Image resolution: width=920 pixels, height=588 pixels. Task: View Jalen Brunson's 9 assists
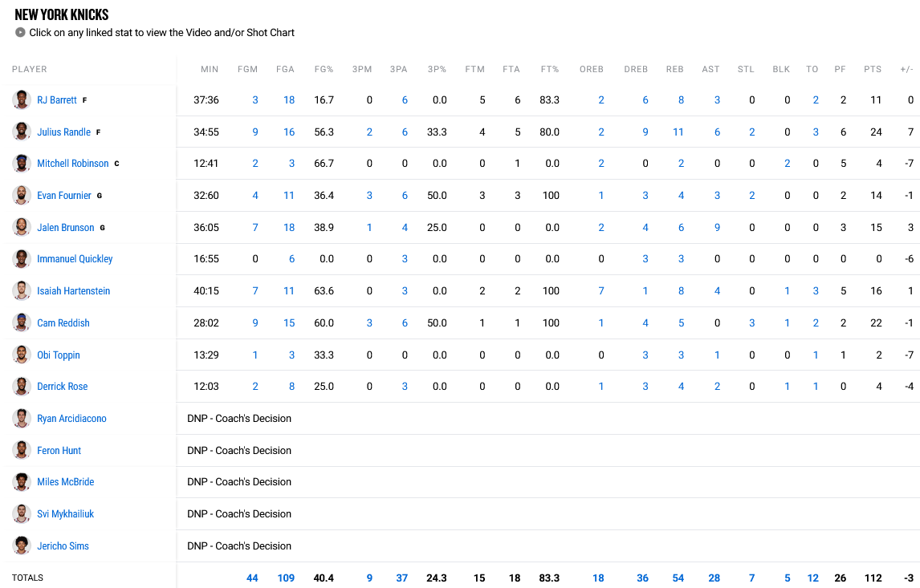click(x=717, y=228)
